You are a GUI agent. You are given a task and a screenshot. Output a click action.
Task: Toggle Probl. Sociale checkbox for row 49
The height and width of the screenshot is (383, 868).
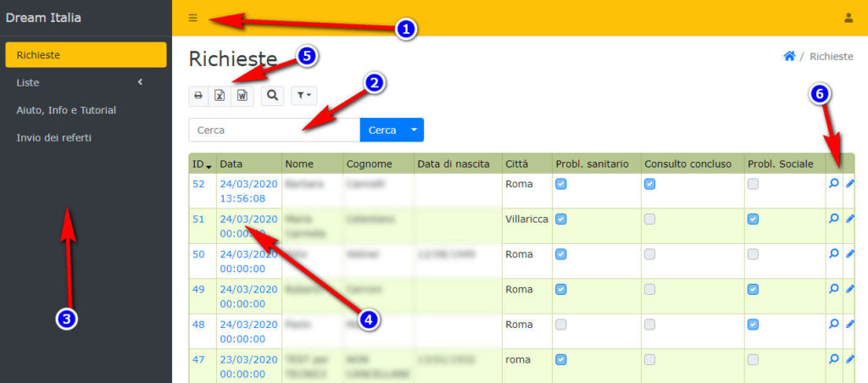point(753,289)
